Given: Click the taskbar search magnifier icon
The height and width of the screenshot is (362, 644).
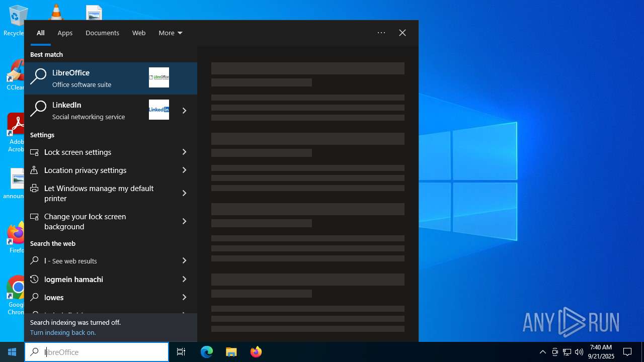Looking at the screenshot, I should point(35,352).
